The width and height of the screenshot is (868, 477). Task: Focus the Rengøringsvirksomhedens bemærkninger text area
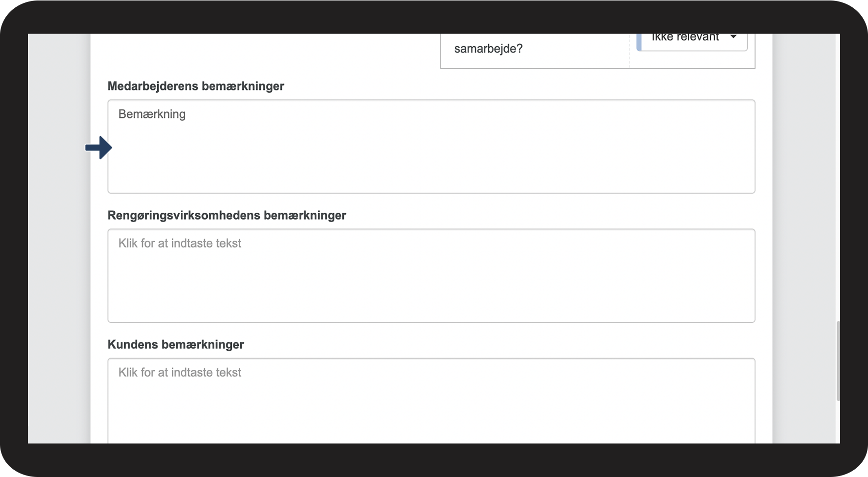pos(431,280)
